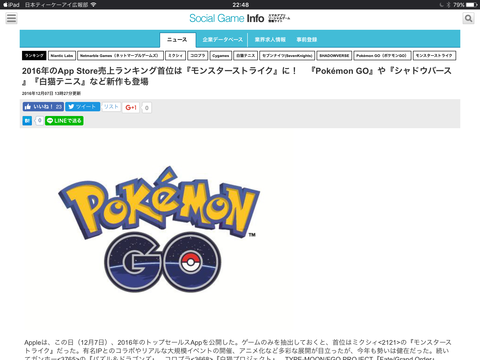
Task: Open the 事前登録 tab
Action: [307, 40]
